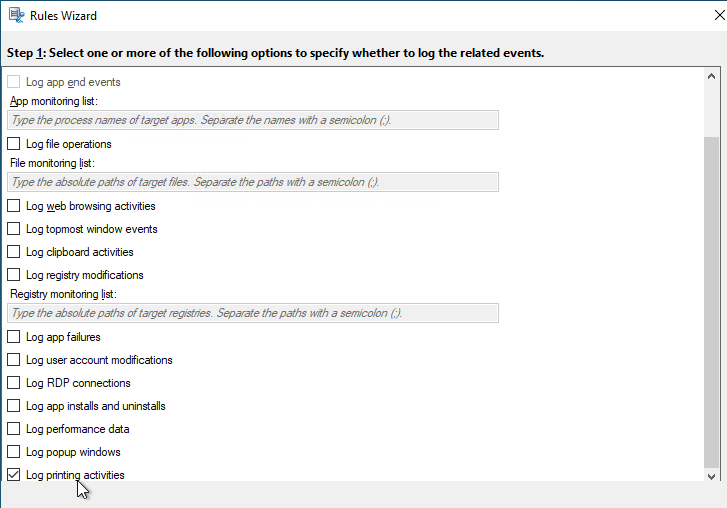Check Log popup windows option
The width and height of the screenshot is (727, 508).
pos(13,452)
